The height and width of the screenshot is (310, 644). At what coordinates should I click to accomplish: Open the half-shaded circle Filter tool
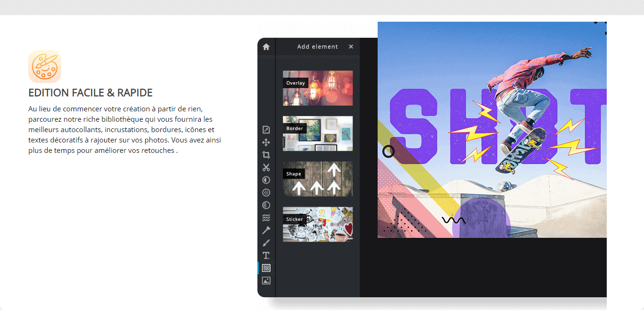point(266,205)
